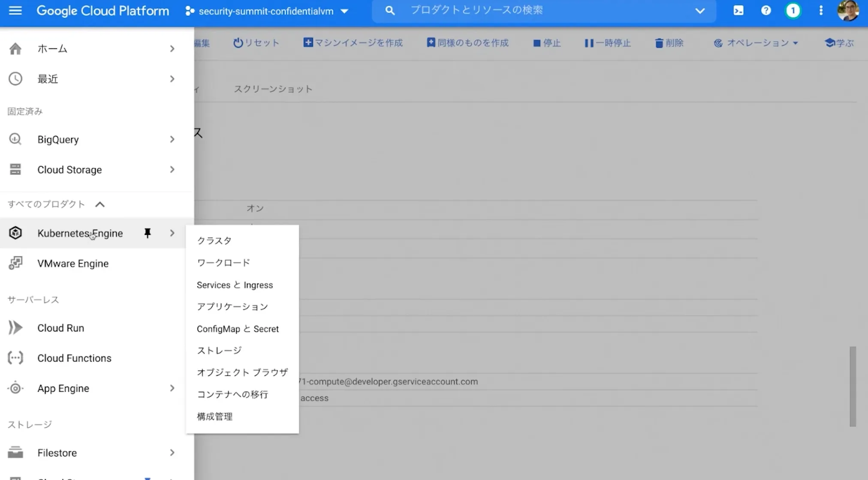This screenshot has height=480, width=868.
Task: Activate the Cloud Shell icon
Action: coord(738,11)
